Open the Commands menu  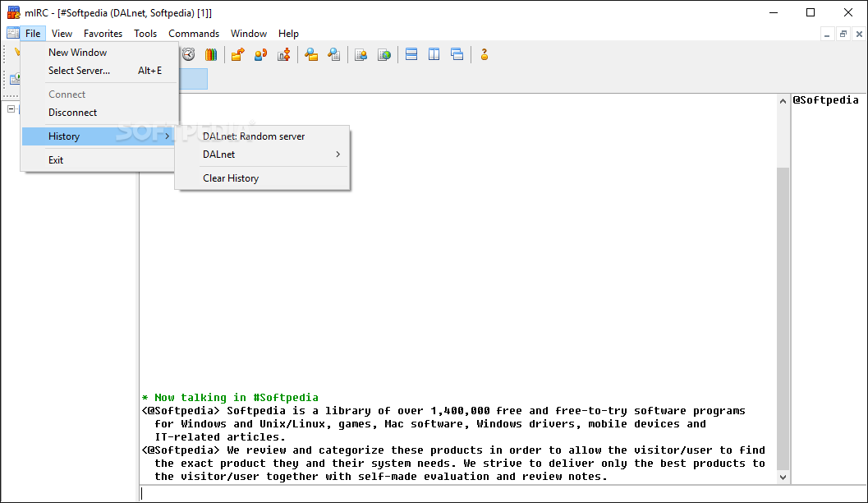pyautogui.click(x=194, y=33)
